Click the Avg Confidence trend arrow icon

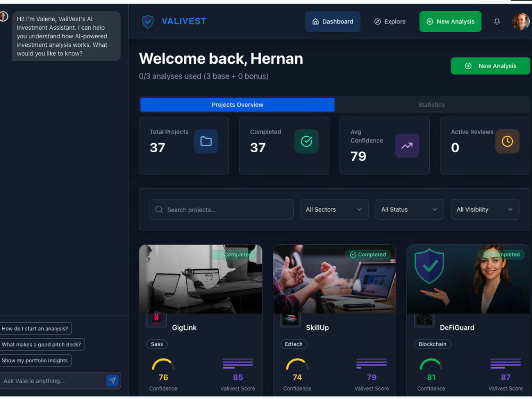point(407,146)
